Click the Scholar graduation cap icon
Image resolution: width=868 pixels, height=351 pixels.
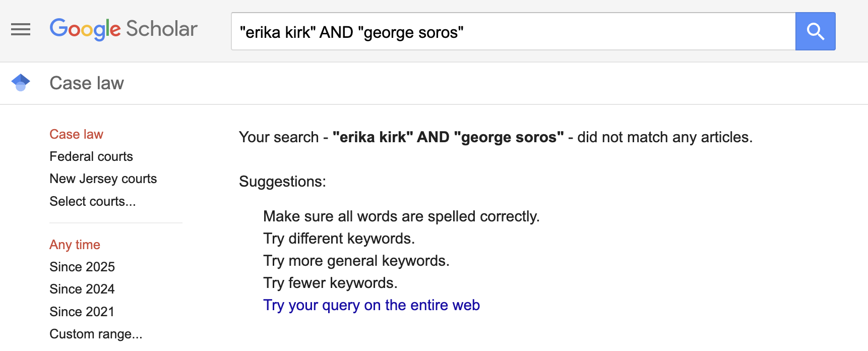[21, 83]
